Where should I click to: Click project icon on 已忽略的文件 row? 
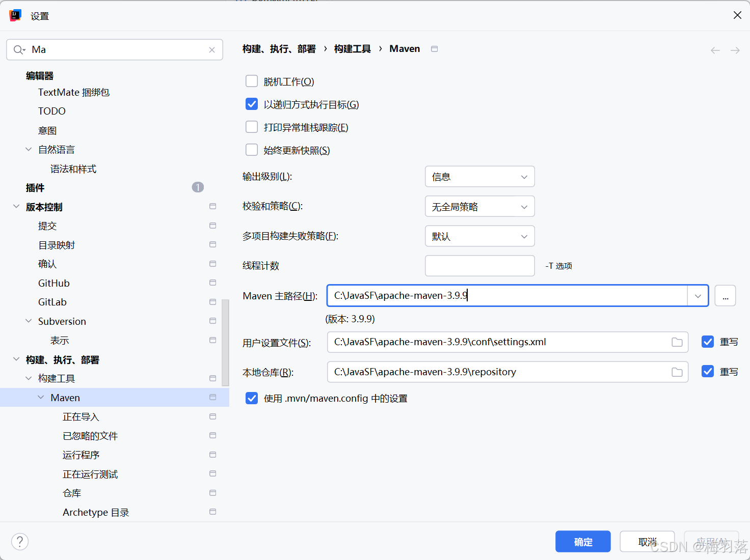[213, 435]
